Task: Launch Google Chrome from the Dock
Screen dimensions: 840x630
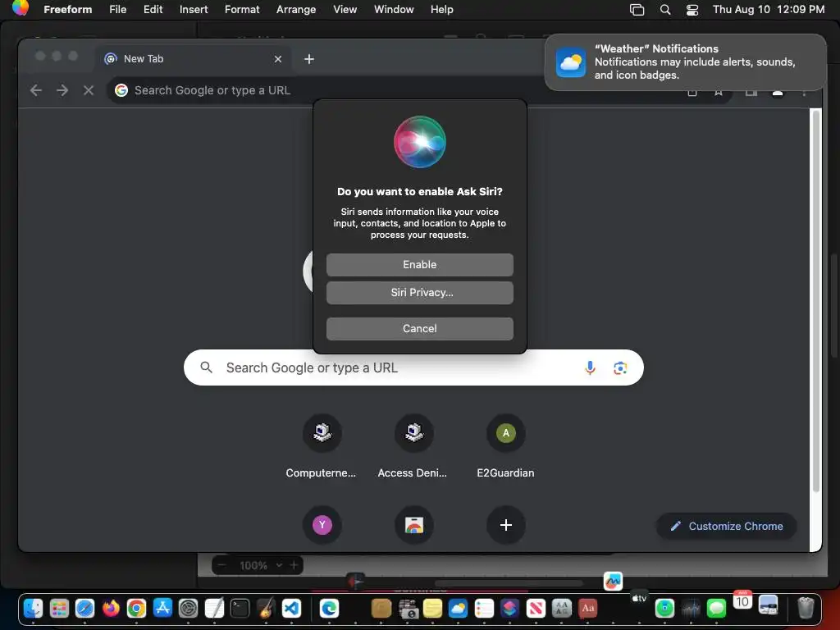Action: [137, 608]
